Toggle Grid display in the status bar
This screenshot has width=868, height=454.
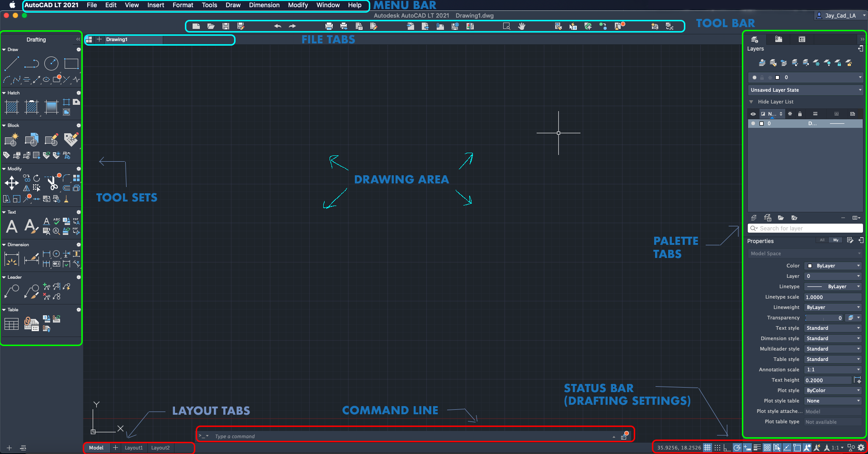tap(708, 448)
